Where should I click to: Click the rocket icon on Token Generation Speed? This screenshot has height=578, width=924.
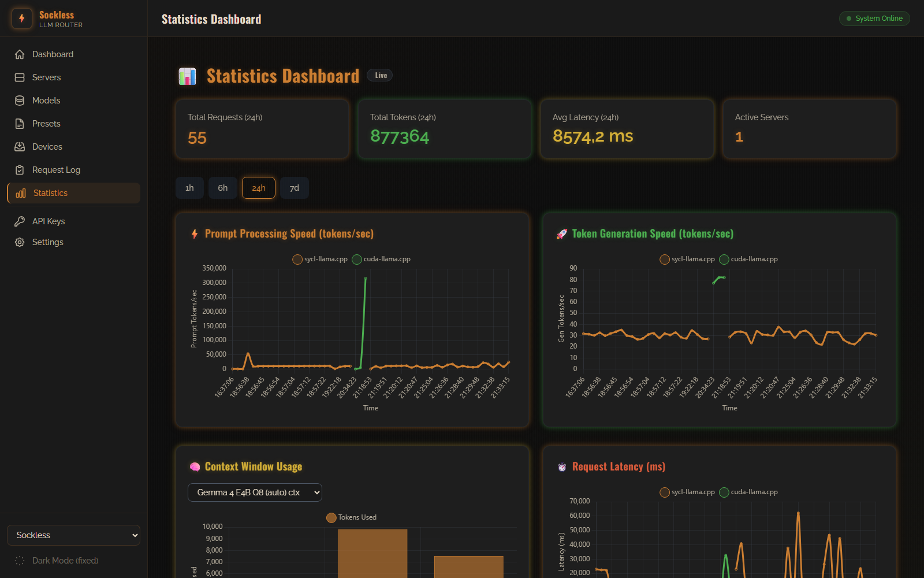[561, 234]
